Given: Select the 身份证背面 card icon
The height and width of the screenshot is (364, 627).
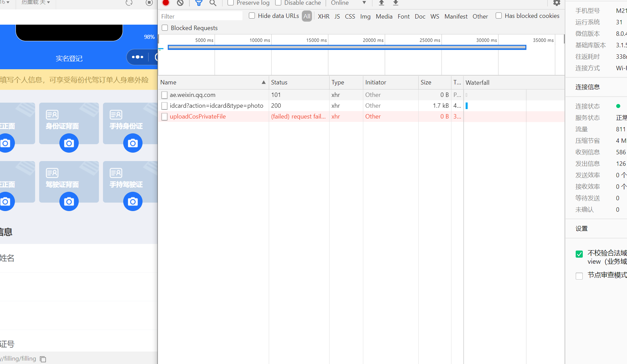Looking at the screenshot, I should pos(52,115).
